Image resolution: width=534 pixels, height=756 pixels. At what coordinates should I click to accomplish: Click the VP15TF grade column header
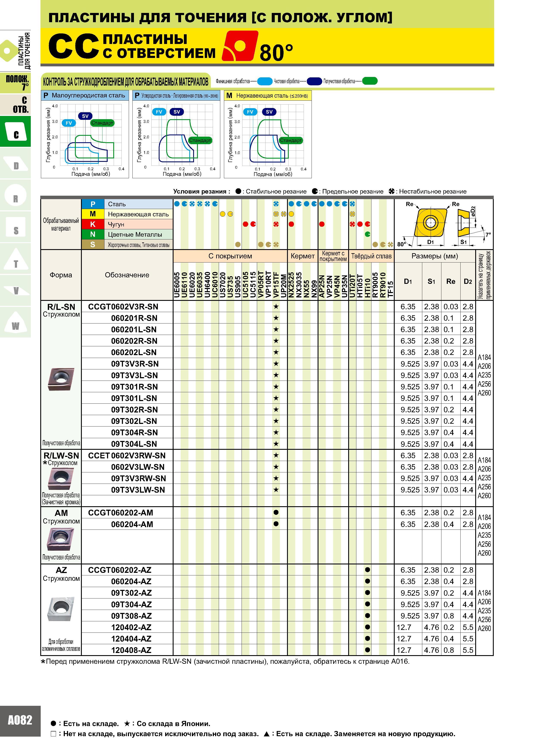276,284
